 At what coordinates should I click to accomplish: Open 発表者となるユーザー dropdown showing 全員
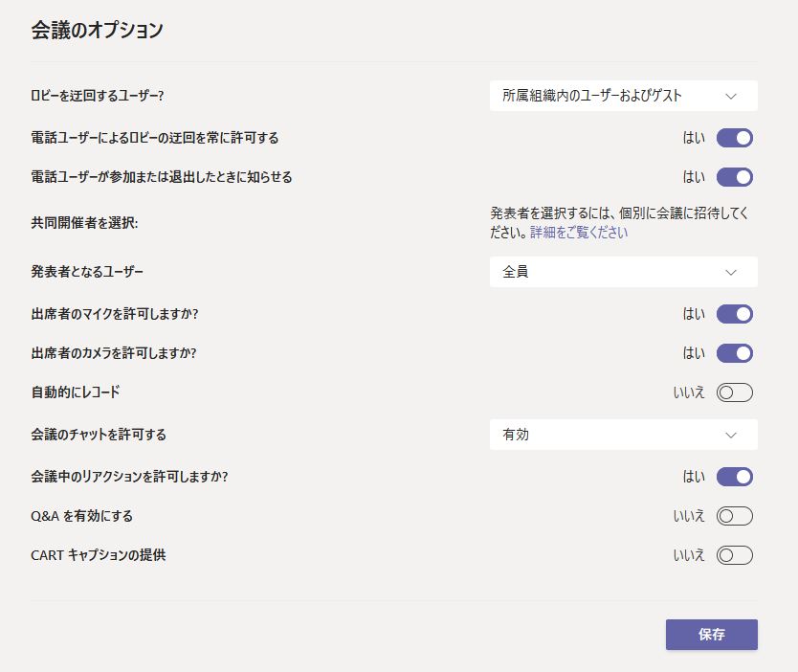[624, 272]
